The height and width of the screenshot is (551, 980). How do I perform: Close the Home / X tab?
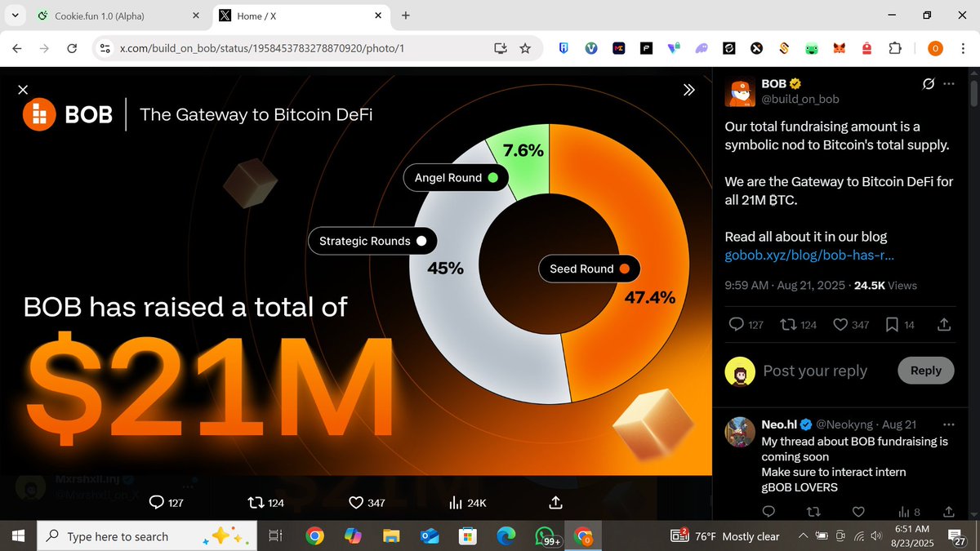[378, 16]
